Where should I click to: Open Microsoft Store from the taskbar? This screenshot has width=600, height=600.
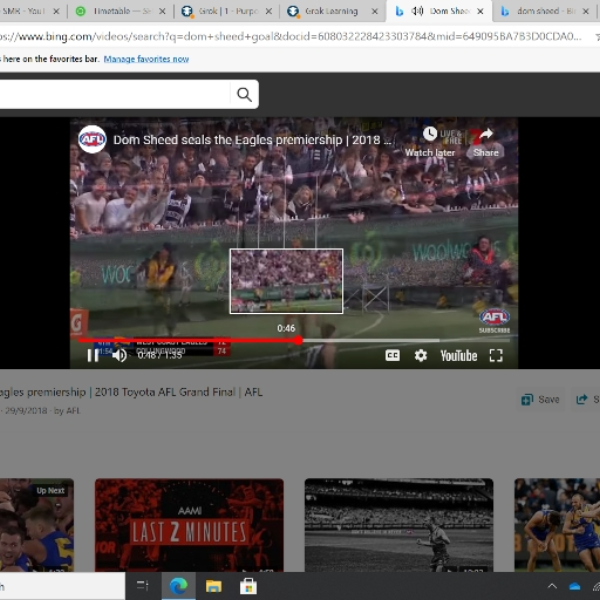(x=248, y=586)
